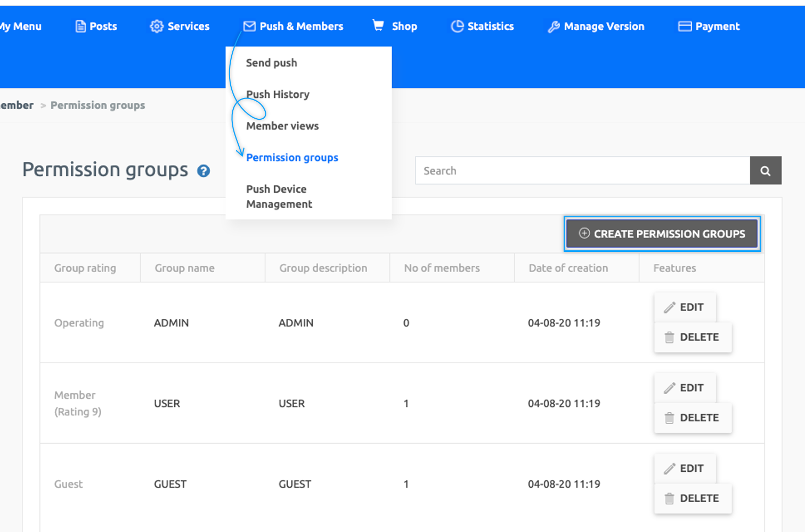Delete the ADMIN permission group

tap(692, 337)
